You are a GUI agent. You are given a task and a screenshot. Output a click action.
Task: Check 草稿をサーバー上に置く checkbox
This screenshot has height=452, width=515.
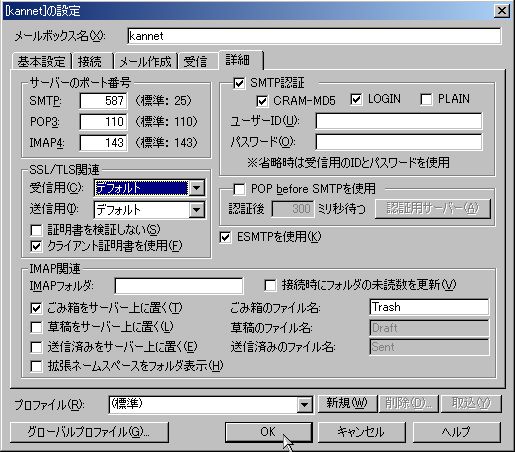coord(36,327)
